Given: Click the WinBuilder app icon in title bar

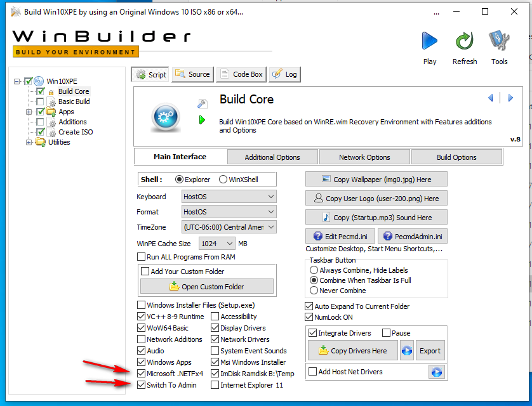Looking at the screenshot, I should coord(15,12).
